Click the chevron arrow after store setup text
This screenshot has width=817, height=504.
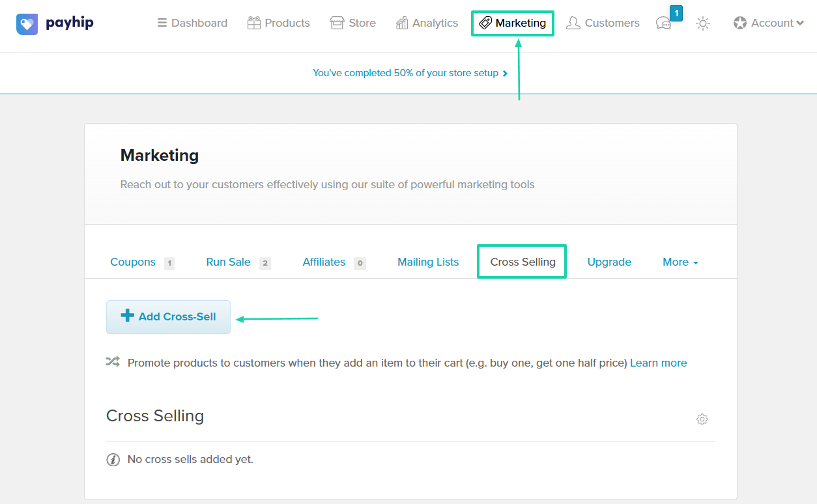click(505, 74)
